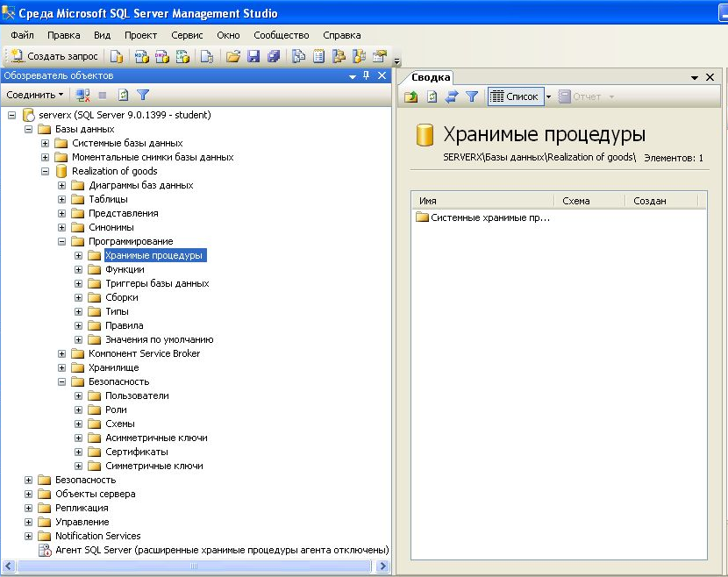
Task: Click the DMX analysis query icon
Action: point(162,57)
